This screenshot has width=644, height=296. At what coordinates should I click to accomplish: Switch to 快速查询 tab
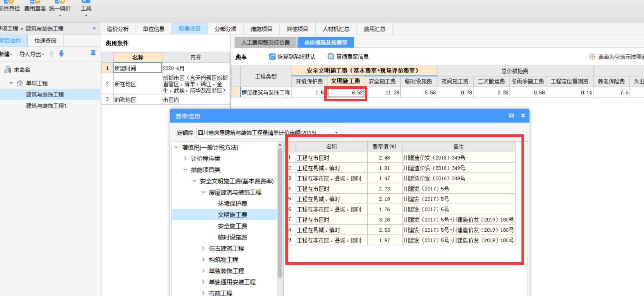coord(45,41)
